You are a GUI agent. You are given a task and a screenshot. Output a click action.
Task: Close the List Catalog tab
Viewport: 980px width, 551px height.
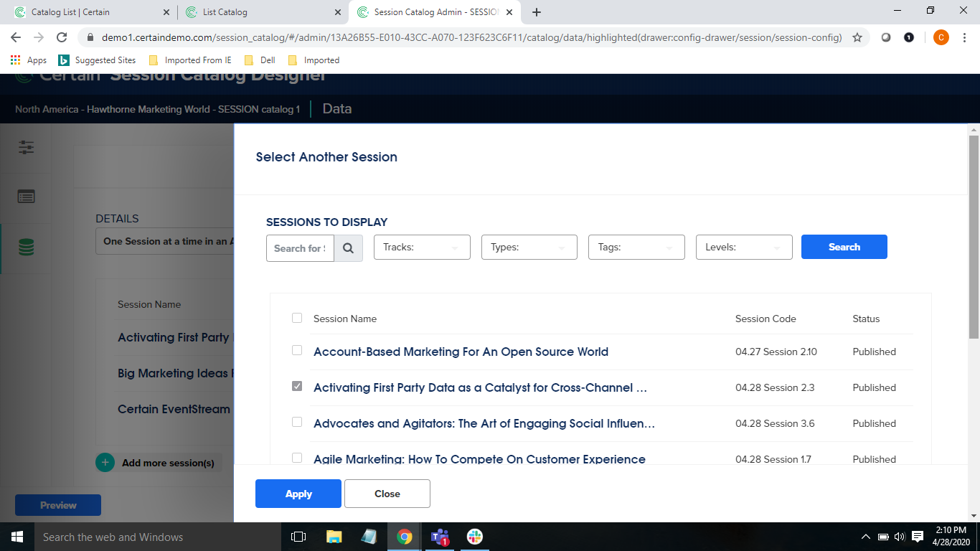337,12
